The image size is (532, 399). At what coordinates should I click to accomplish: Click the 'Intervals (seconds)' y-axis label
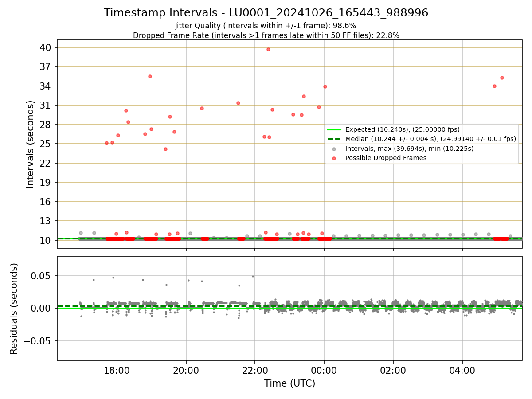(x=31, y=144)
